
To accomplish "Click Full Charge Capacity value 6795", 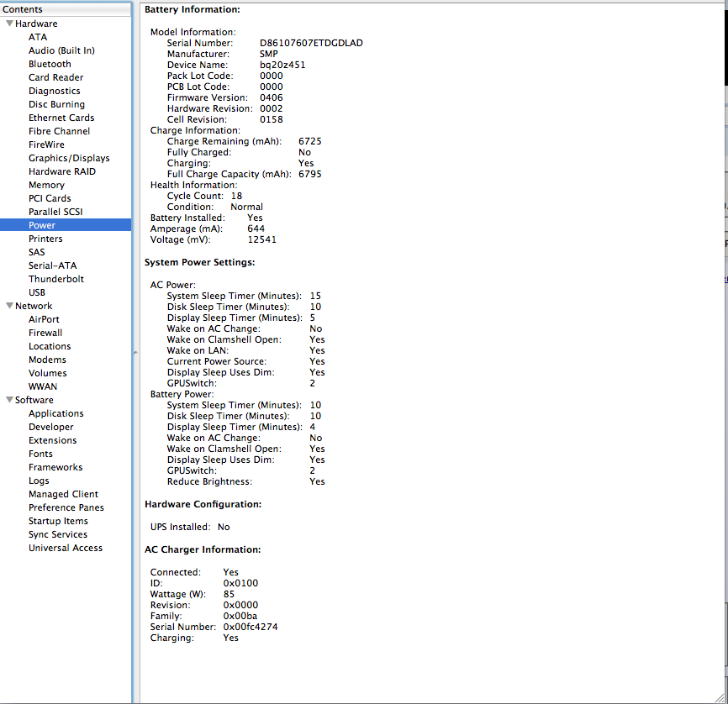I will coord(309,175).
